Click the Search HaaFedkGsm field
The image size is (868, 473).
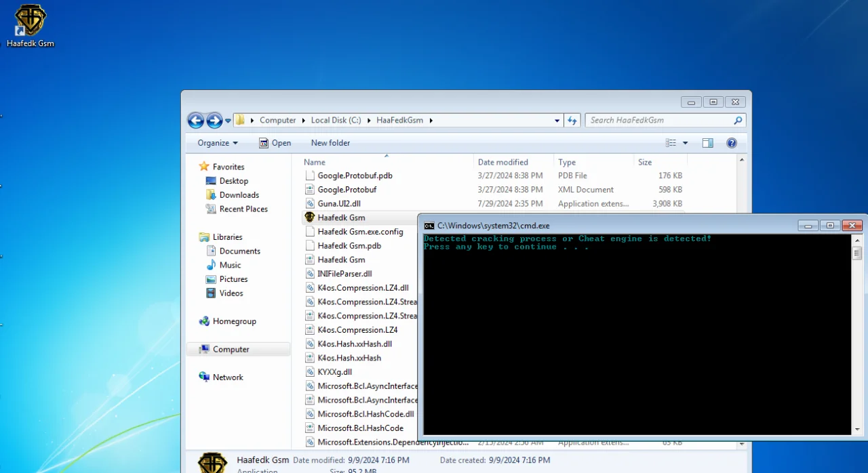pos(665,121)
